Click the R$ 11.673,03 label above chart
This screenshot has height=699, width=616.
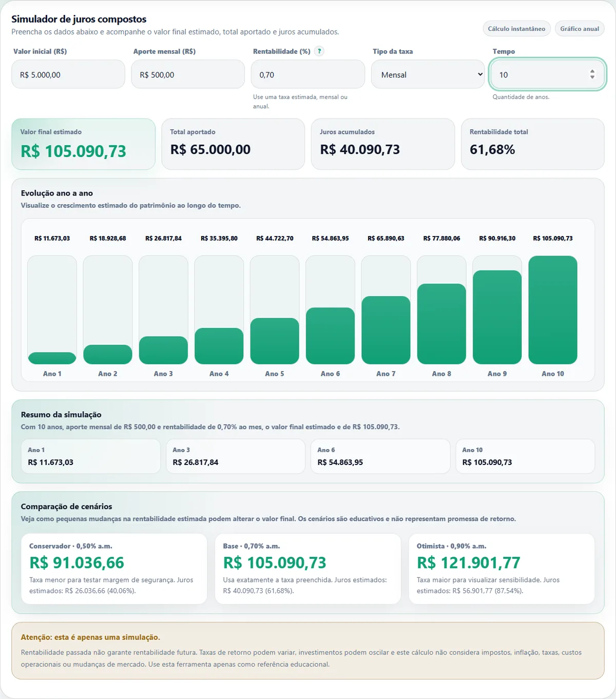tap(52, 238)
